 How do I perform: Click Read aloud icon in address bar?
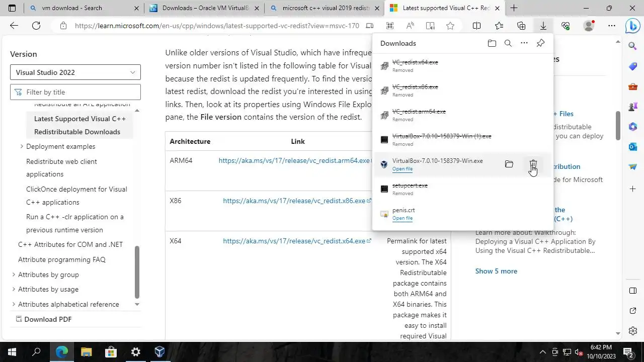410,26
